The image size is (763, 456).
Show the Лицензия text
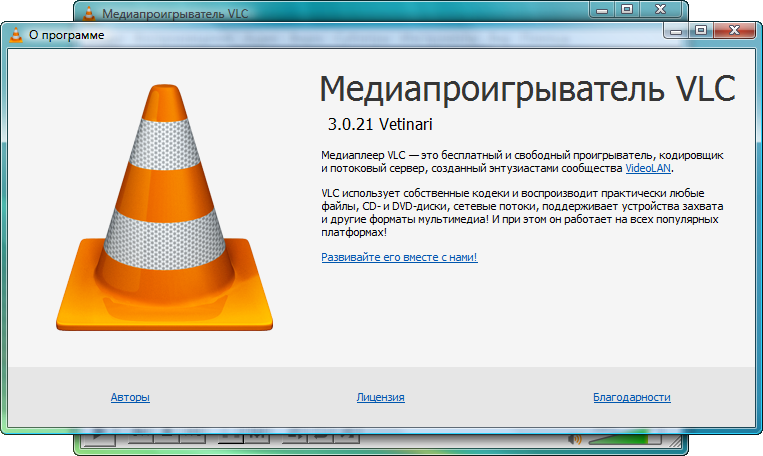380,397
